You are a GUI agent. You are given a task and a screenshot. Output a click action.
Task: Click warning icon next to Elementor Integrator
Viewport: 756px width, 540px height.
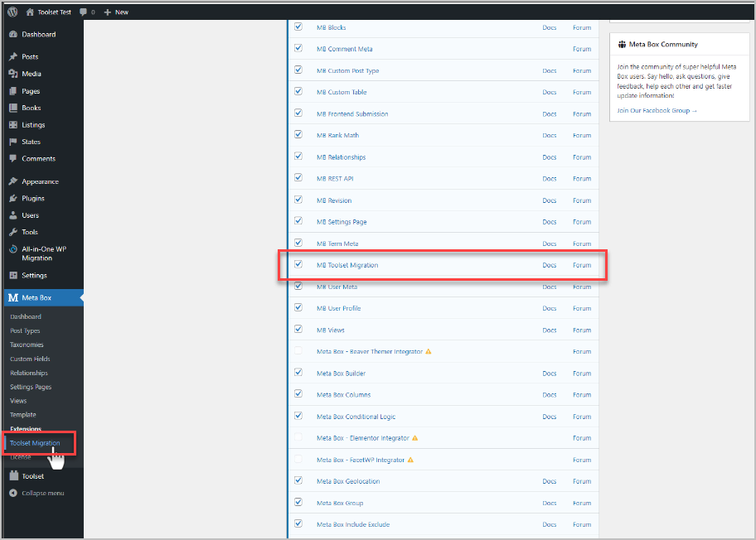[x=414, y=438]
